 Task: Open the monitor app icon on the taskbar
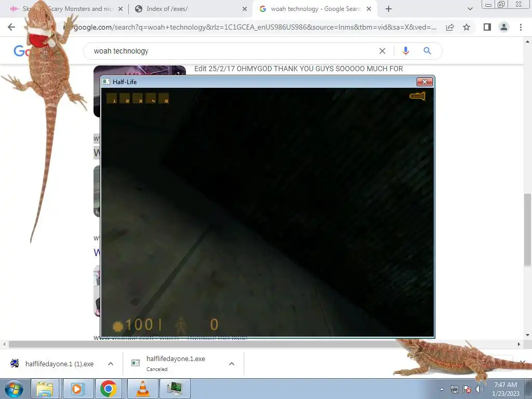pos(175,389)
